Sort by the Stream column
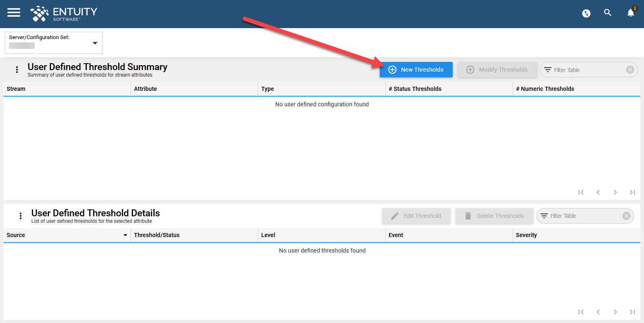 click(67, 89)
